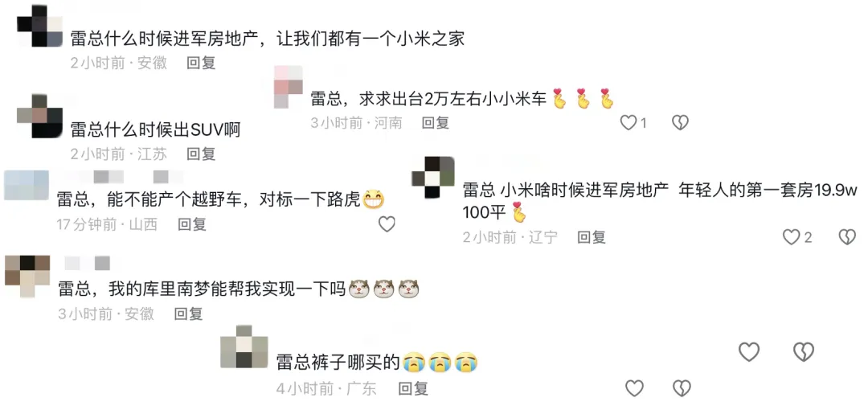Screen dimensions: 868x406
Task: Open avatar of the 小米之家 commenter
Action: tap(40, 26)
